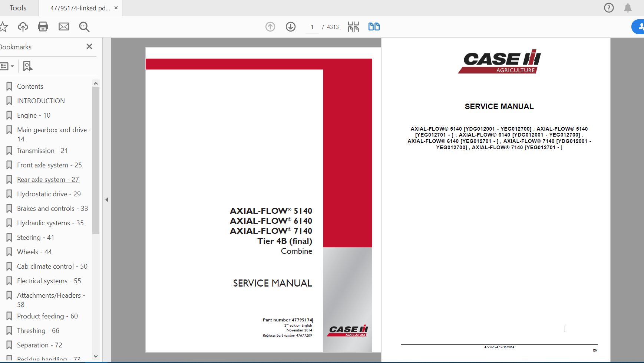
Task: Click the 47795174 17/11/2014 footer text
Action: (499, 347)
